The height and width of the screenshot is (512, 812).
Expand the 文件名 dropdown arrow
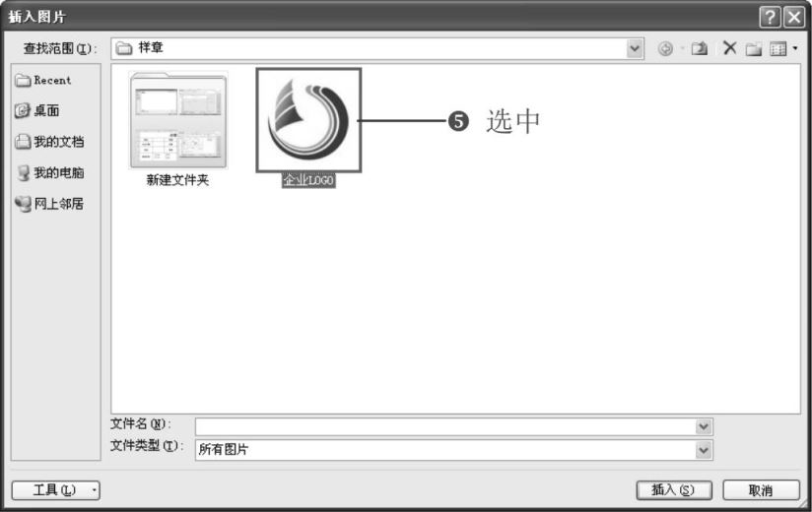tap(704, 426)
